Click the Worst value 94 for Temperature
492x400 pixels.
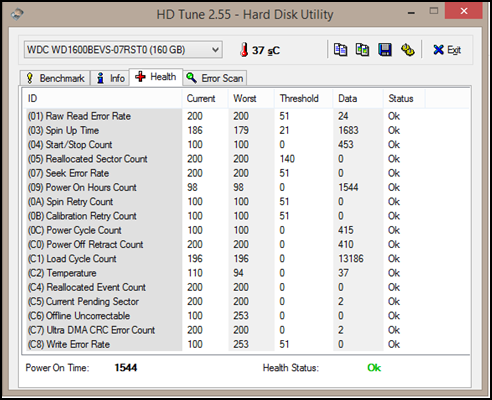[x=238, y=273]
